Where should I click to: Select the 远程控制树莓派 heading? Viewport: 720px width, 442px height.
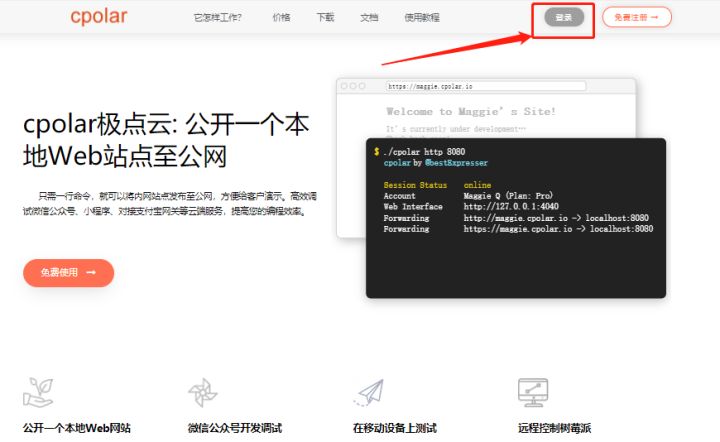tap(554, 428)
